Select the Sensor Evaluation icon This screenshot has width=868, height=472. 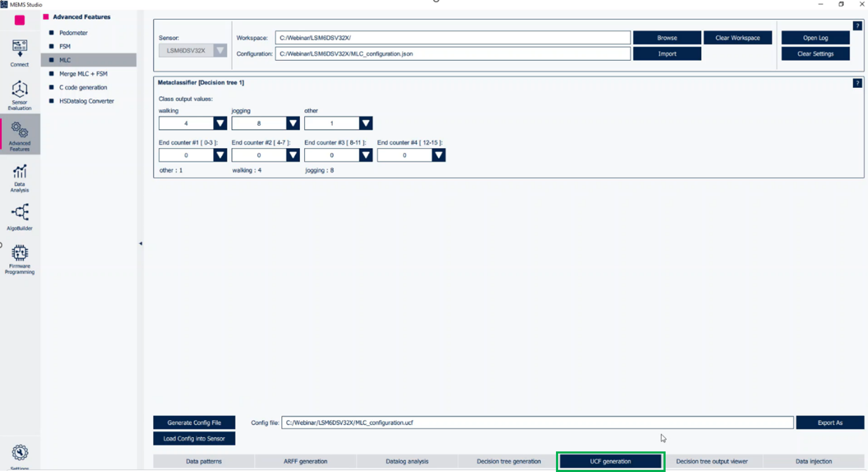[19, 94]
